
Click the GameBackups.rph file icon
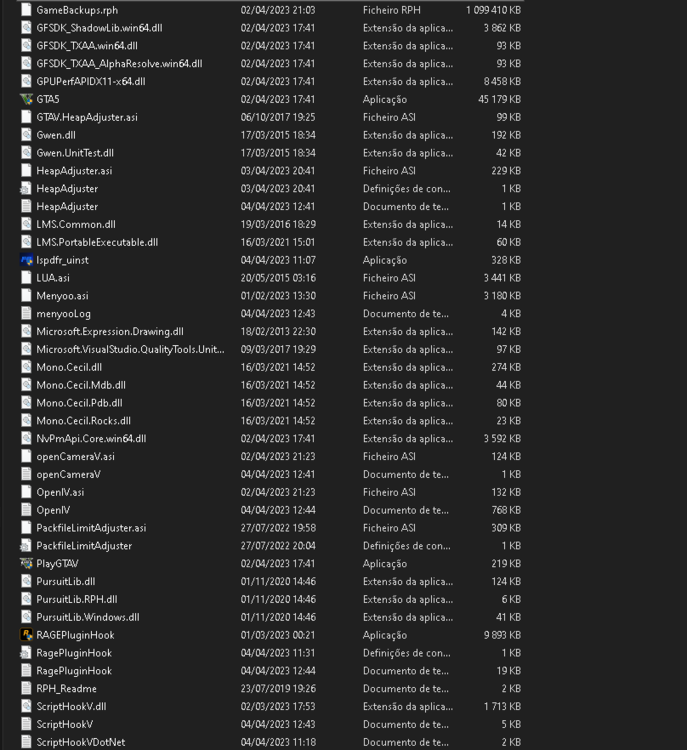click(x=26, y=10)
